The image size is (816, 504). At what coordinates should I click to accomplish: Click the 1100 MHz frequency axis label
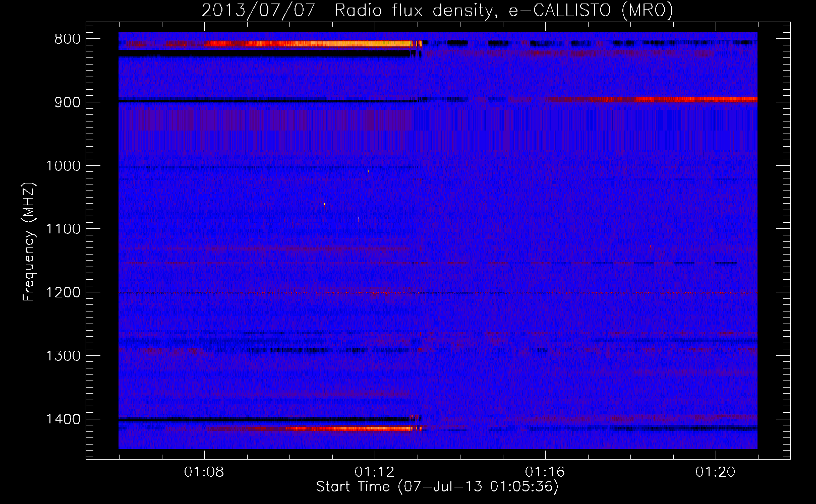click(x=63, y=229)
